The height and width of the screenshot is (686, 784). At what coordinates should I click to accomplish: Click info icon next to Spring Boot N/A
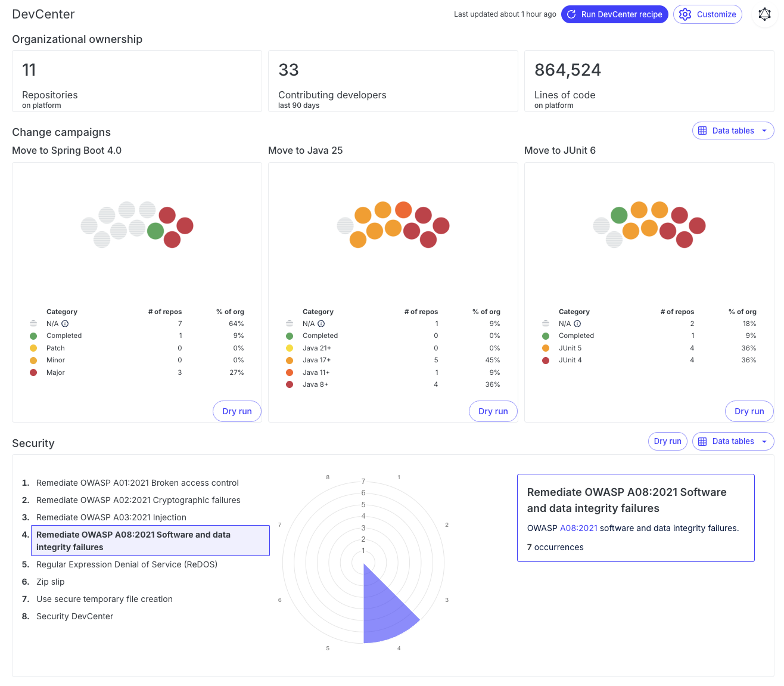[65, 324]
